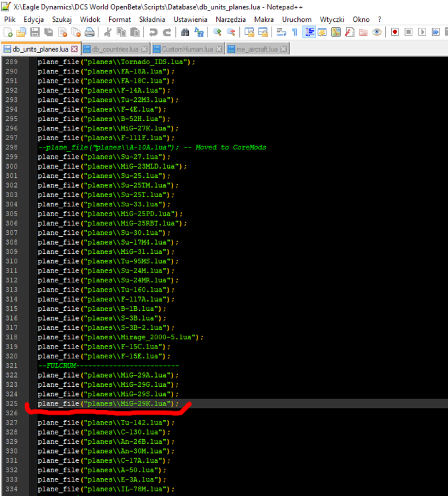Click line with IL-78M.lua
The width and height of the screenshot is (448, 496).
coord(106,489)
